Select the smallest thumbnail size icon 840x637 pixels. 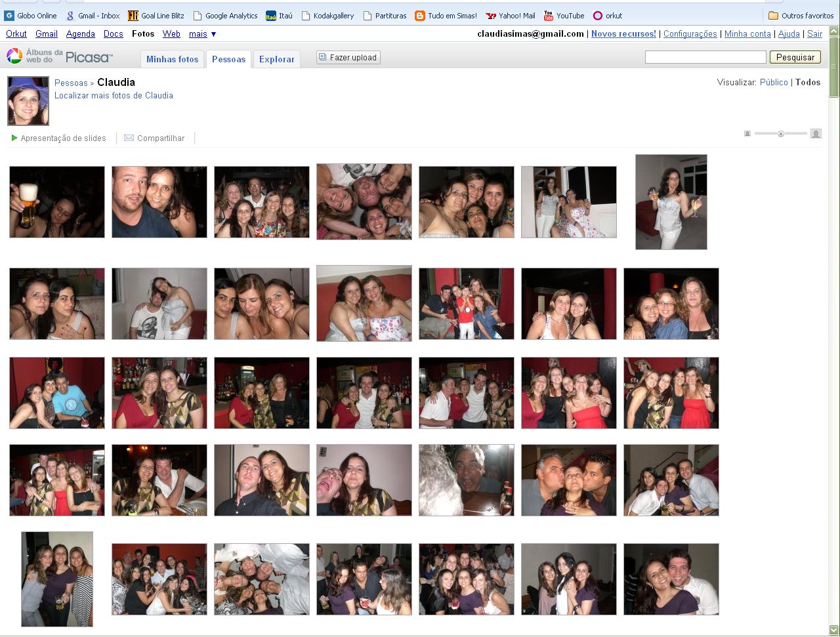click(x=747, y=134)
